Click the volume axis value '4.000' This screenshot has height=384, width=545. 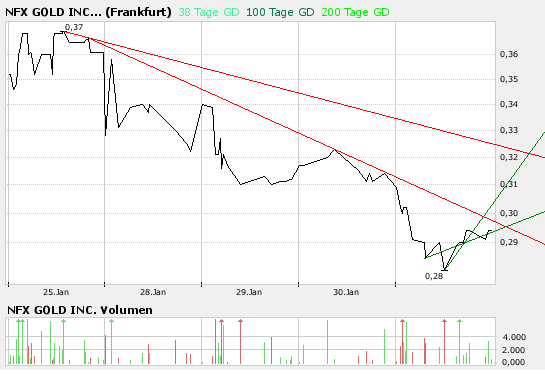[514, 337]
